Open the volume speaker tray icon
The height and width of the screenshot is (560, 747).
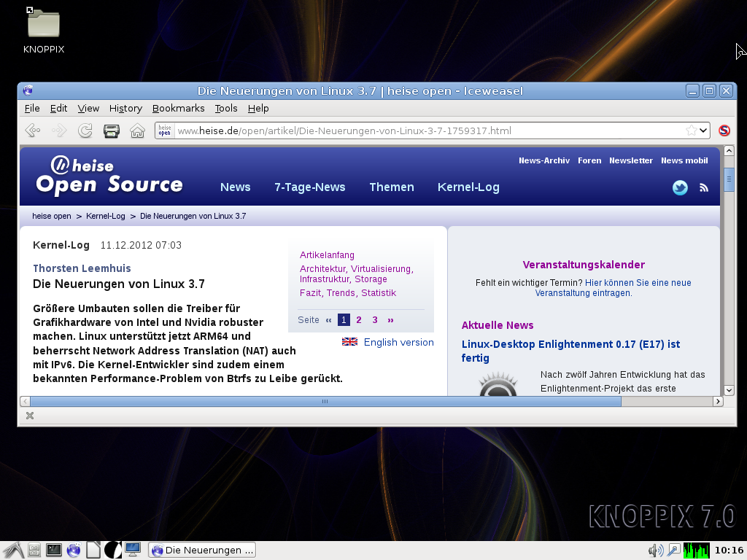656,551
